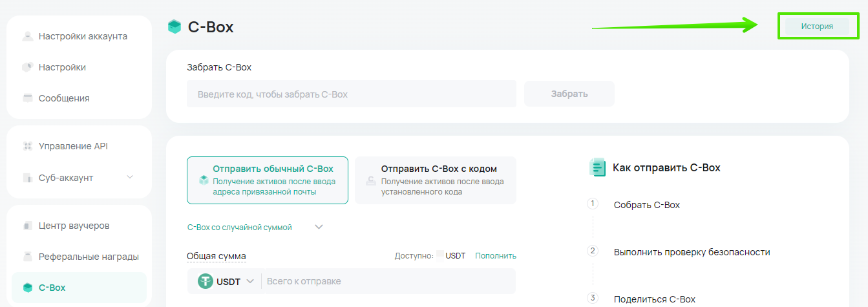
Task: Click the Как отправить C-Box document icon
Action: (x=597, y=167)
